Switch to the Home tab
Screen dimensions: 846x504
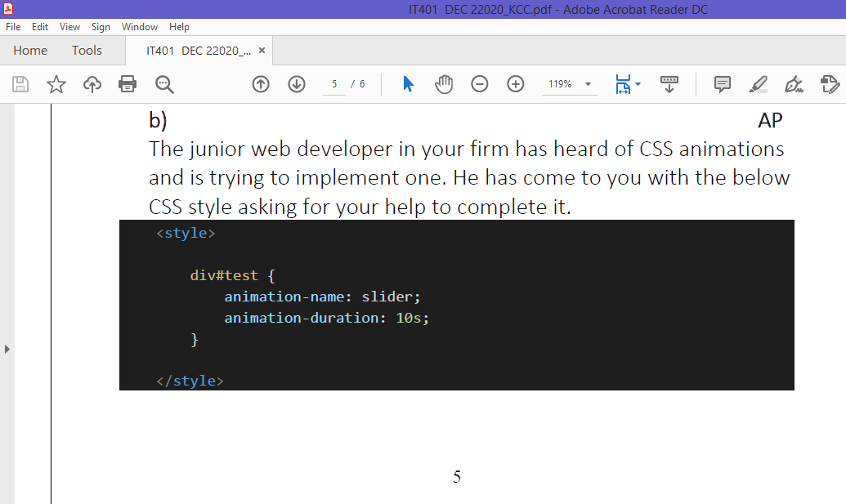pyautogui.click(x=29, y=50)
